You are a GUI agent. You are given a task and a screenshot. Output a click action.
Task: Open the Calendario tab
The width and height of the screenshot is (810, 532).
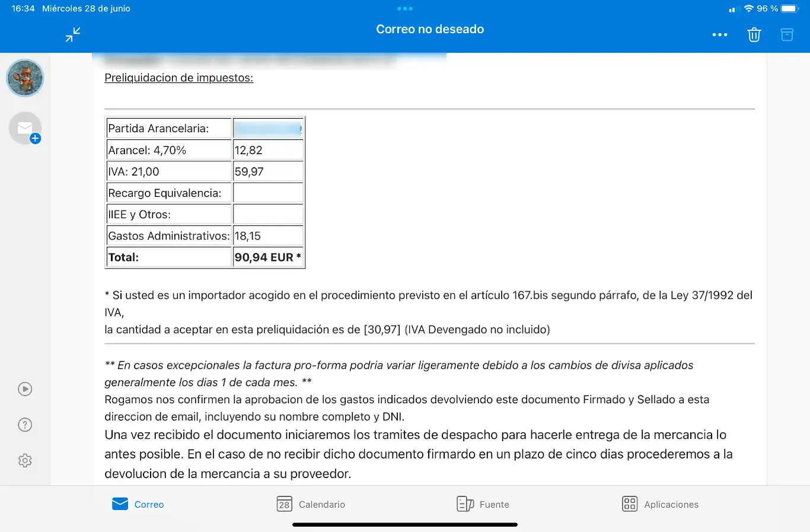pos(311,504)
